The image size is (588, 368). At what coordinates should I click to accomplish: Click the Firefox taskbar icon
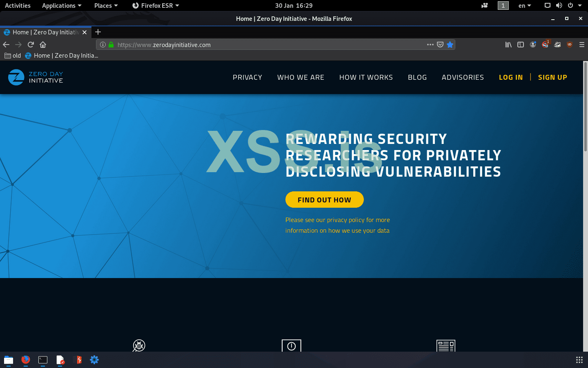(26, 360)
